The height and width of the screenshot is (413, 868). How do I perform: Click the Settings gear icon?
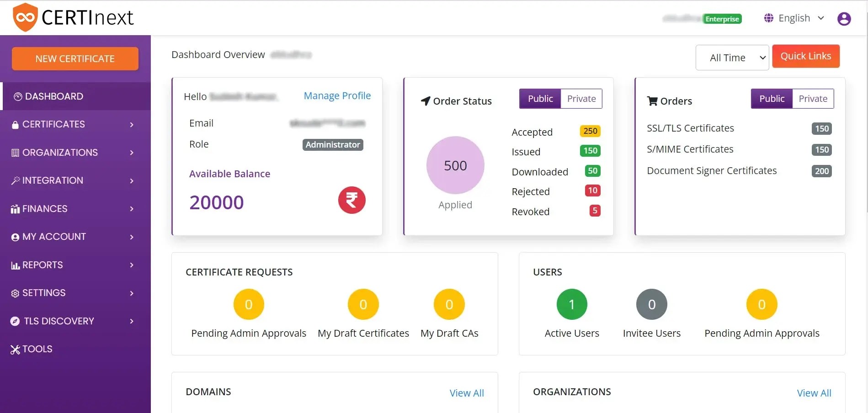pos(15,293)
